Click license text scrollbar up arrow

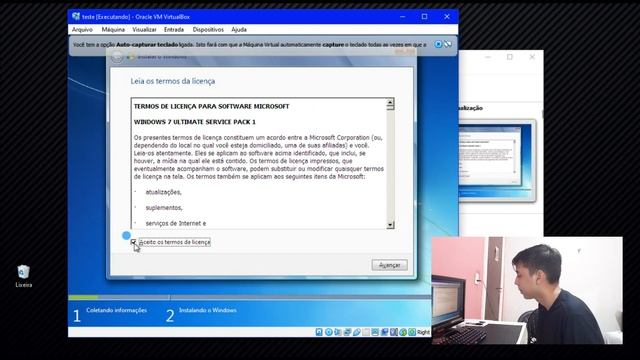(x=390, y=102)
